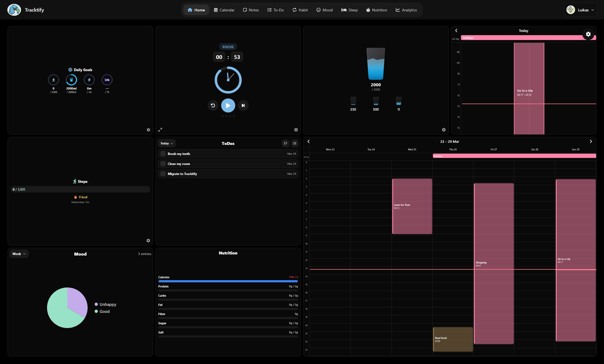The width and height of the screenshot is (604, 364).
Task: Navigate to the Habit tab
Action: (x=300, y=10)
